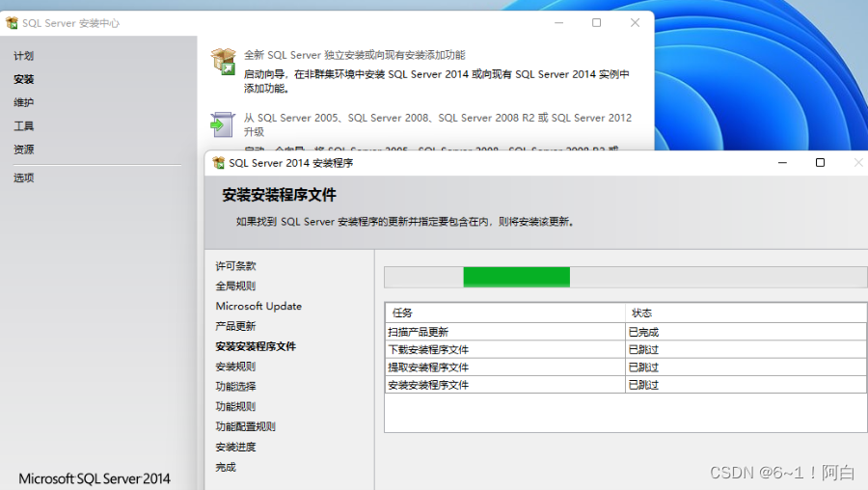Viewport: 868px width, 490px height.
Task: Select the 完成 step in setup wizard
Action: (x=226, y=467)
